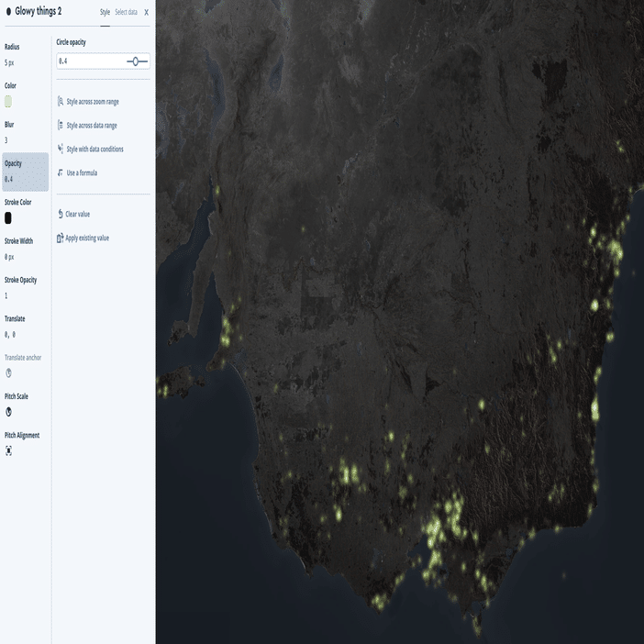Click the Circle opacity slider handle
This screenshot has width=644, height=644.
[x=136, y=61]
